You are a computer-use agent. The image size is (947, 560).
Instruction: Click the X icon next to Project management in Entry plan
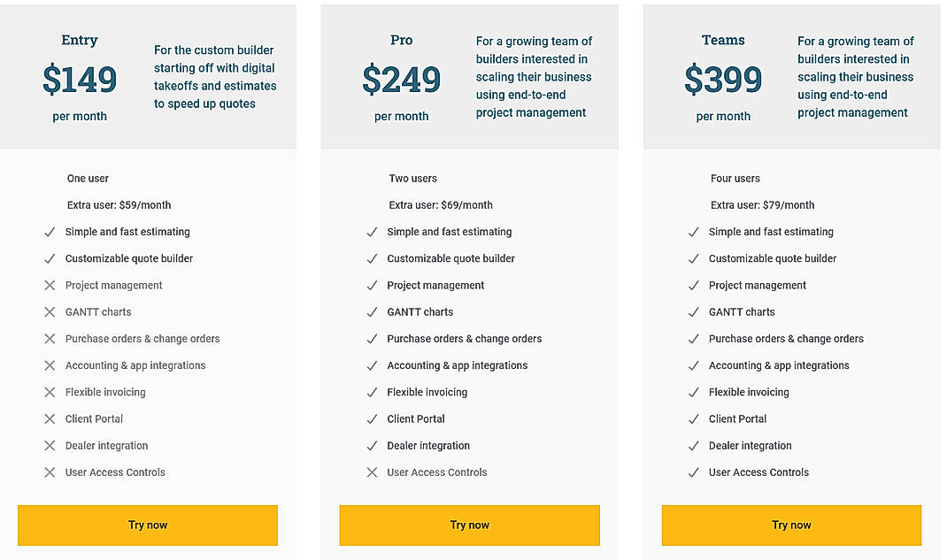(x=50, y=285)
